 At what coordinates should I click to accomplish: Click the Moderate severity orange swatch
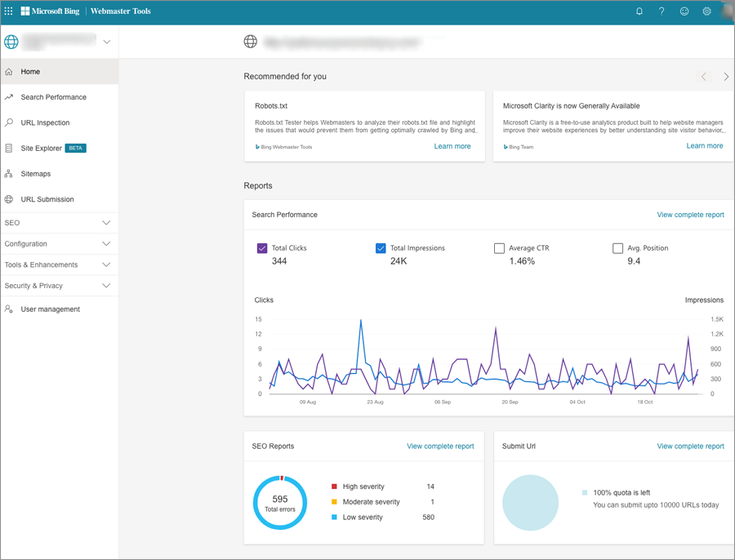pyautogui.click(x=334, y=502)
